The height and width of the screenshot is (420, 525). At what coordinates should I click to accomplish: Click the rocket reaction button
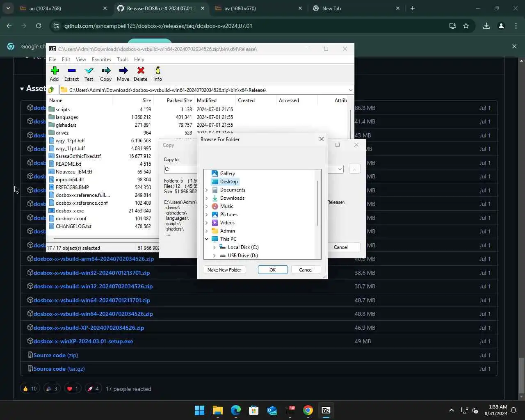pyautogui.click(x=93, y=388)
